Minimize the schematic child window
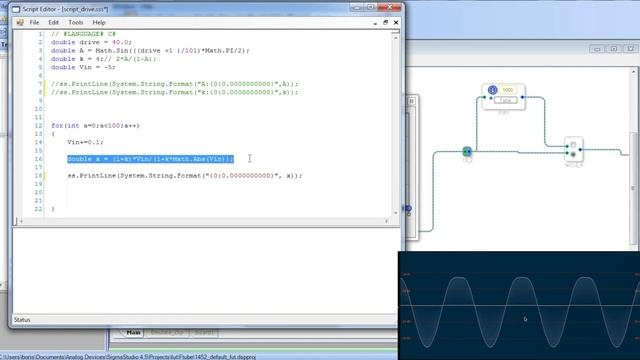Image resolution: width=640 pixels, height=360 pixels. coord(597,49)
